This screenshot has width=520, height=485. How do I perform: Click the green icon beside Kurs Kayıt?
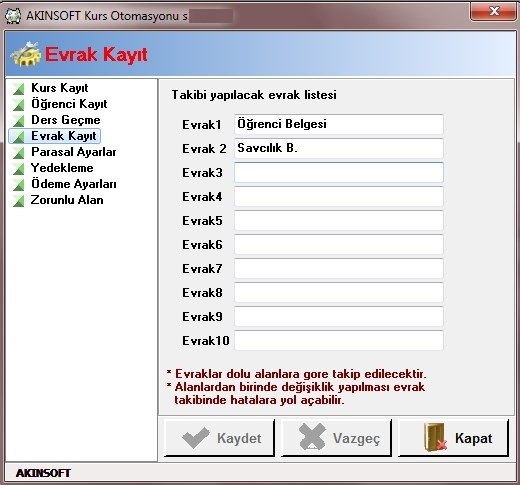click(19, 89)
